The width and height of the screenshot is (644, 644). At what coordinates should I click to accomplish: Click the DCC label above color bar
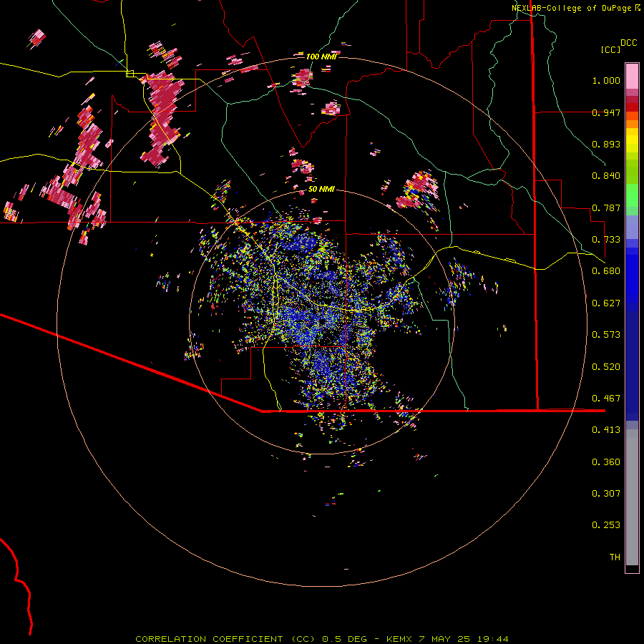[x=629, y=43]
